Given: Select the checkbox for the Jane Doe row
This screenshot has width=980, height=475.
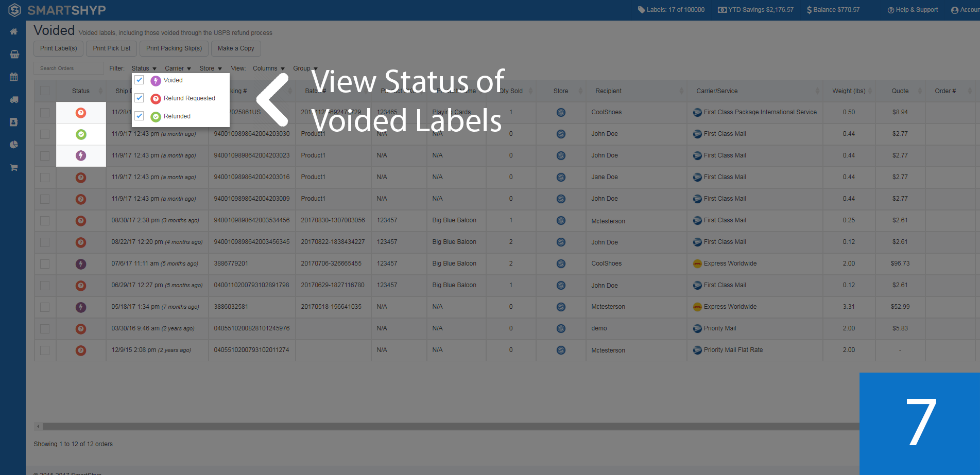Looking at the screenshot, I should pyautogui.click(x=45, y=178).
